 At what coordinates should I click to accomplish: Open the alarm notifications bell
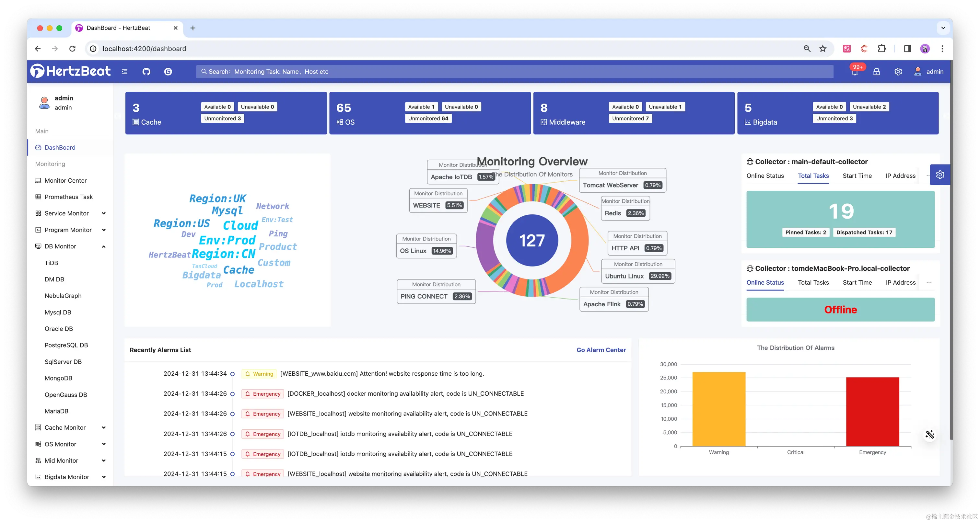tap(855, 72)
